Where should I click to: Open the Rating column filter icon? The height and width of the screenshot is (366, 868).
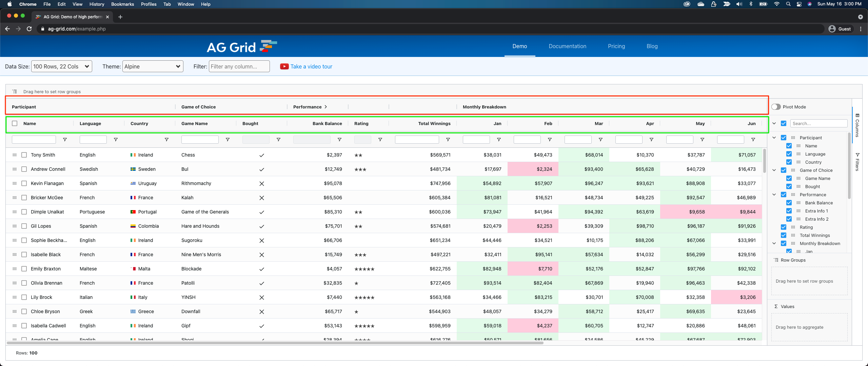coord(380,140)
